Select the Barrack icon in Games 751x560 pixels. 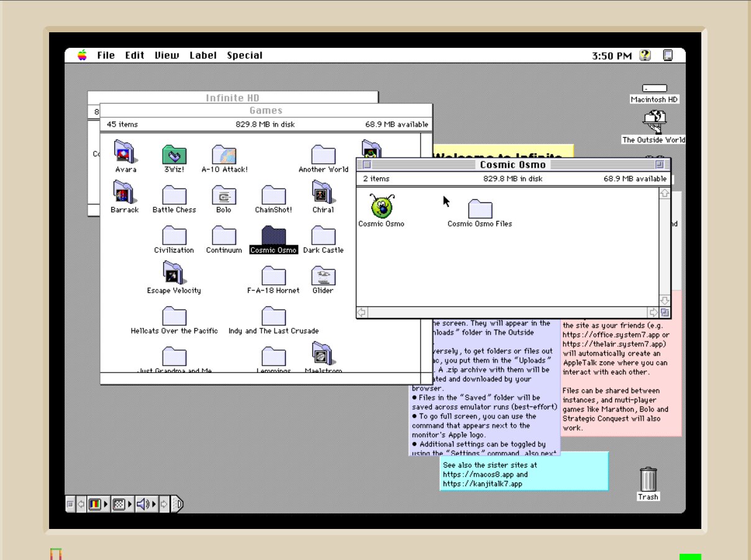click(x=124, y=193)
